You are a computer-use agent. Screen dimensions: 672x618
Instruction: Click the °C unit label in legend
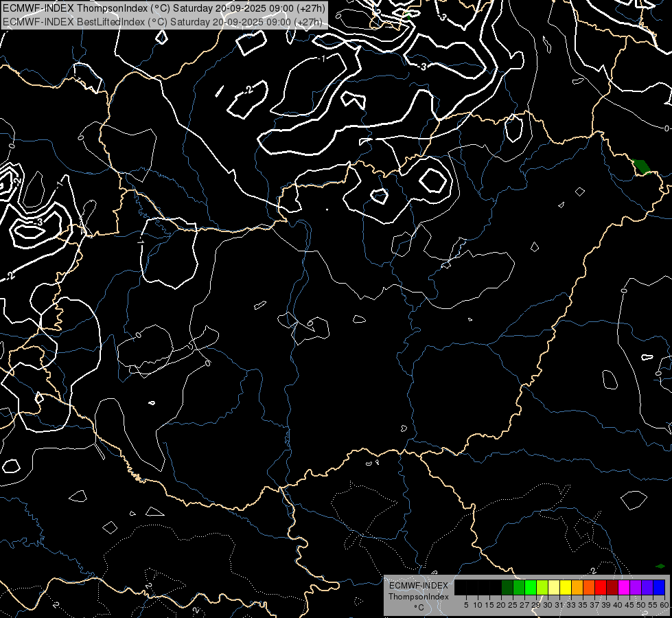[418, 608]
